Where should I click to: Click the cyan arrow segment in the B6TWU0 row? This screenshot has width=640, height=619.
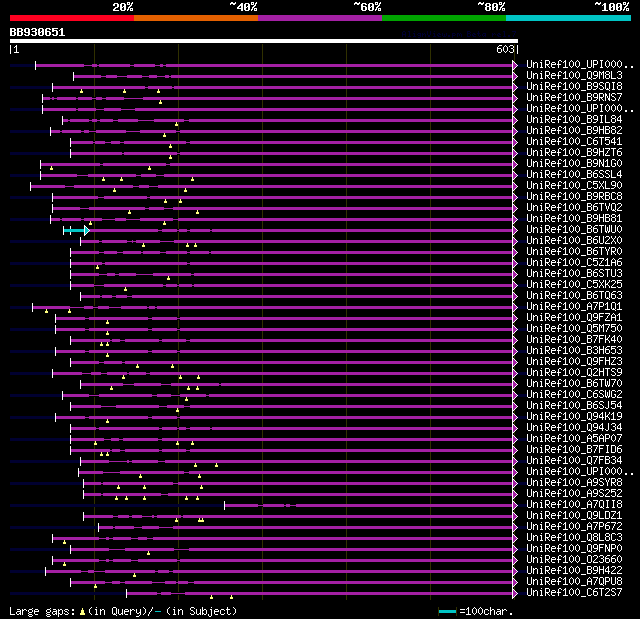pos(76,231)
